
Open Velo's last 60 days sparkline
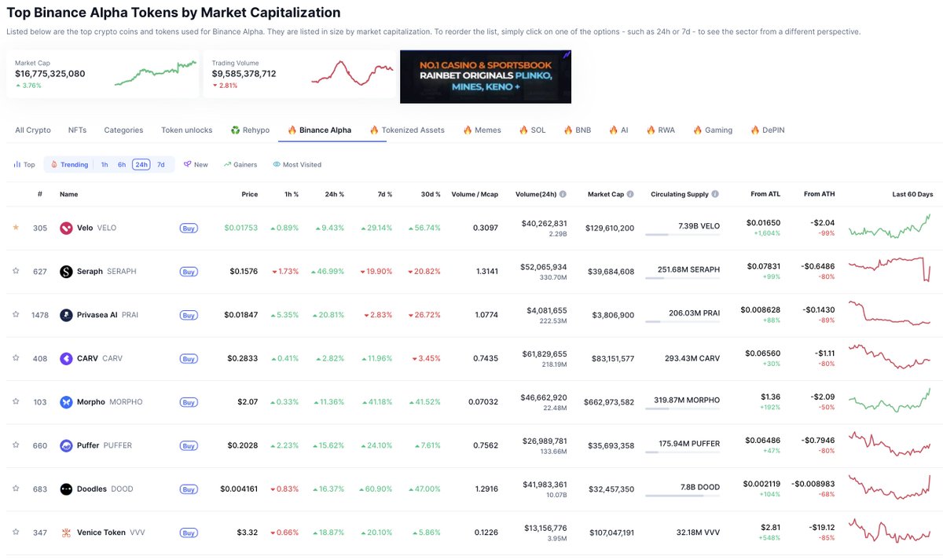point(890,226)
